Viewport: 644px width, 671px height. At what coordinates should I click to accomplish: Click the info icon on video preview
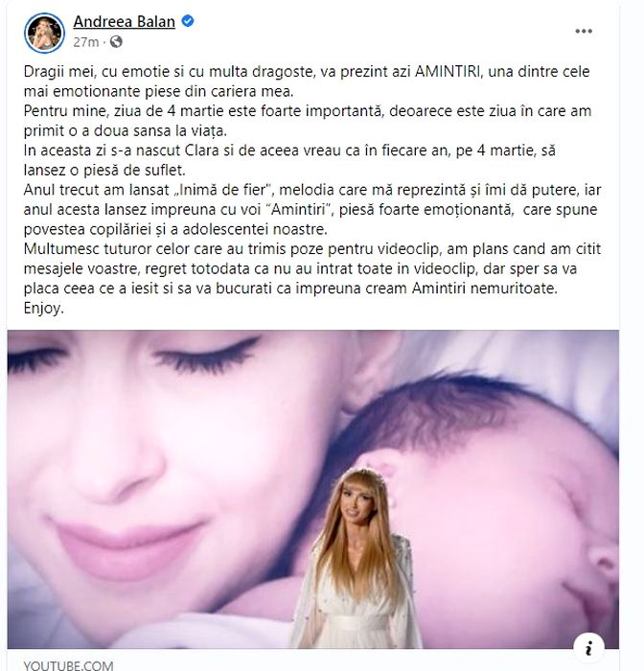tap(588, 647)
